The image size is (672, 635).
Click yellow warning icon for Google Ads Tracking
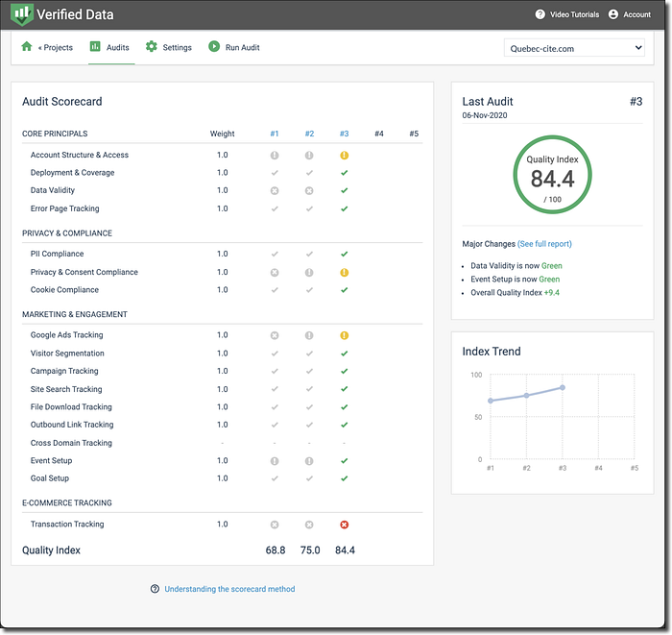coord(344,335)
